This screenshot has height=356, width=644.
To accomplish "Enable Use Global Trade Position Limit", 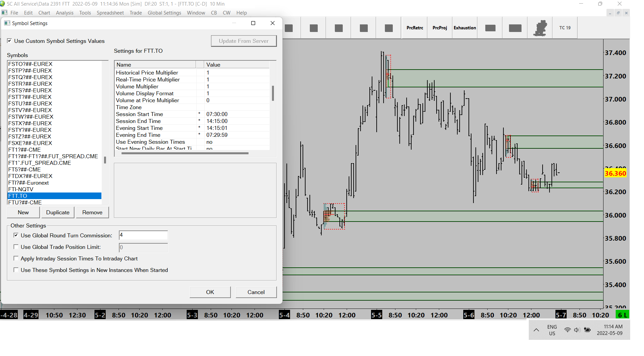I will click(x=16, y=247).
